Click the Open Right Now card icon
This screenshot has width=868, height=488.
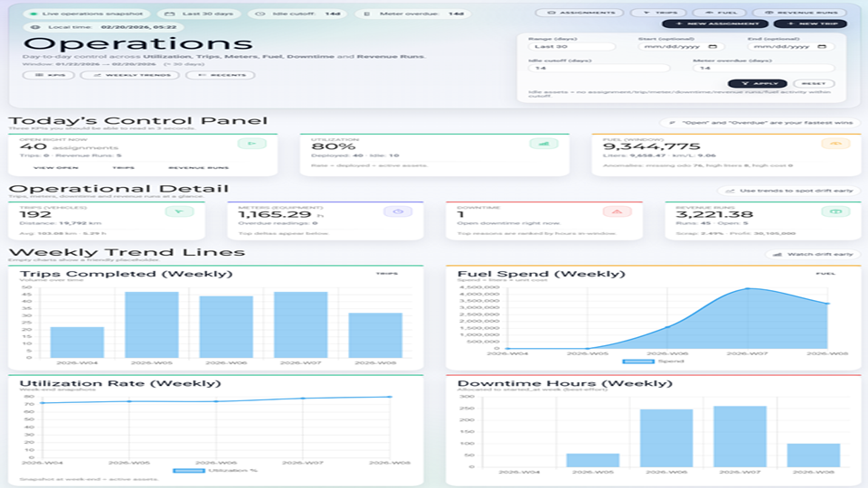point(251,143)
